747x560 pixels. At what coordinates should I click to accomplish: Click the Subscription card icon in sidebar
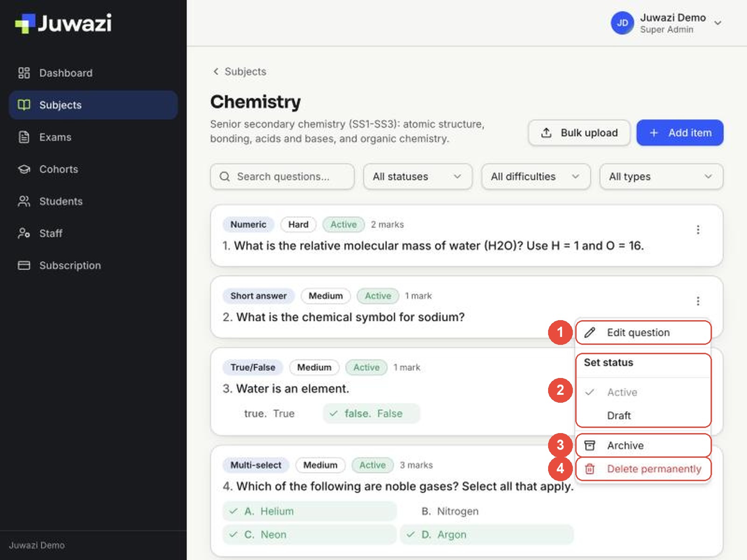pyautogui.click(x=24, y=266)
